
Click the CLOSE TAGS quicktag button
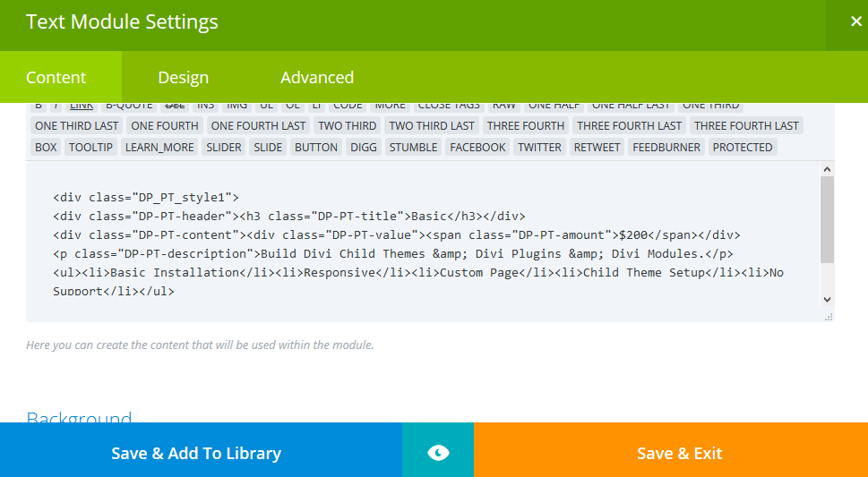pyautogui.click(x=449, y=106)
